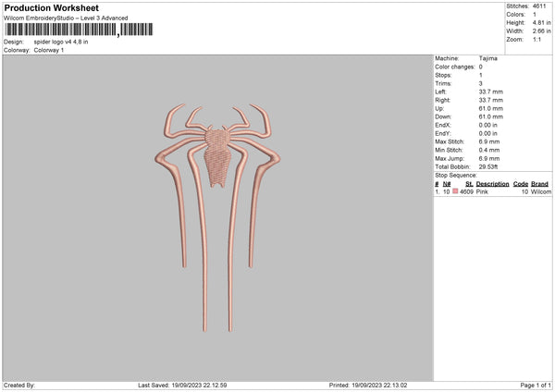Click the Page 1 of 1 indicator
The image size is (555, 392).
536,386
